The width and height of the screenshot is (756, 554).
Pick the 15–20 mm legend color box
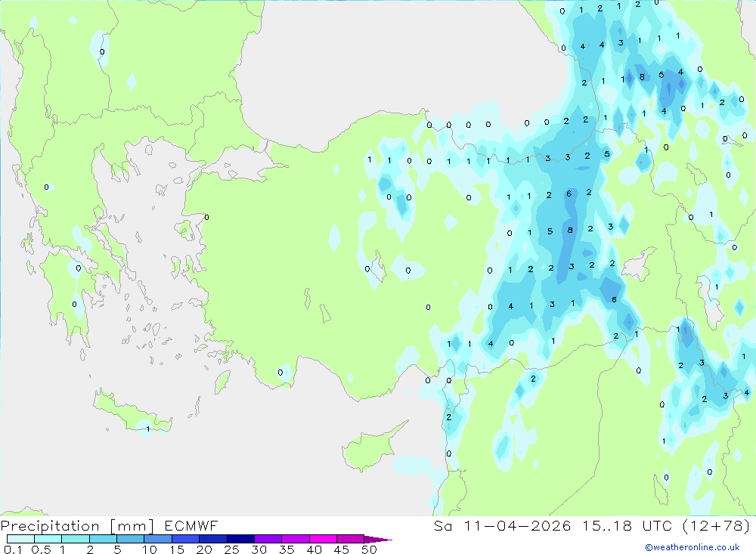(186, 539)
